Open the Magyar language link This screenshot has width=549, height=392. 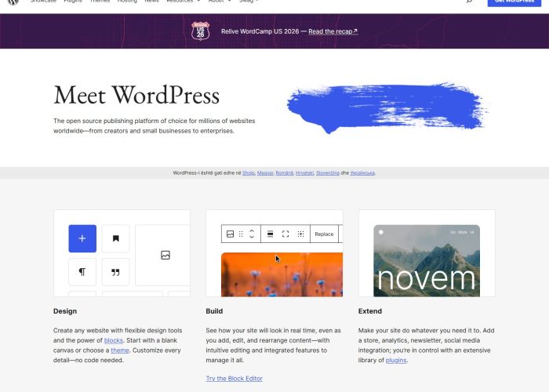265,173
